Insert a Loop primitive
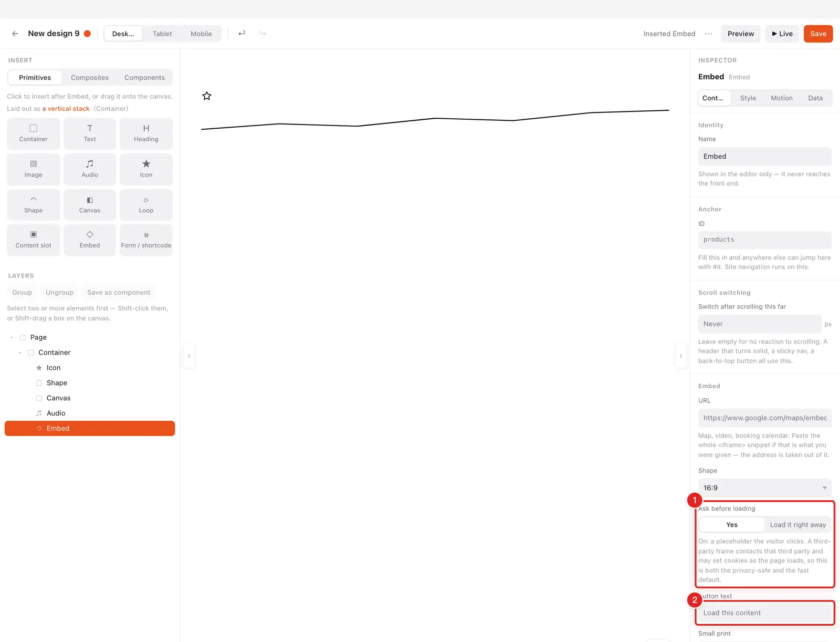The height and width of the screenshot is (642, 840). (x=146, y=205)
